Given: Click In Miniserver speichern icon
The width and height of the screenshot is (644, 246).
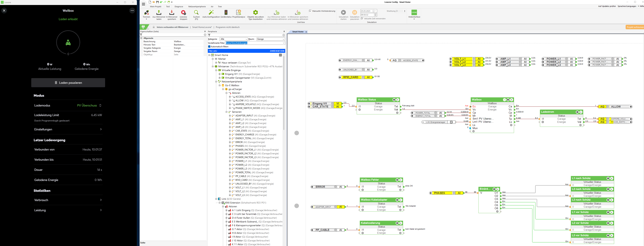Looking at the screenshot, I should tap(172, 13).
